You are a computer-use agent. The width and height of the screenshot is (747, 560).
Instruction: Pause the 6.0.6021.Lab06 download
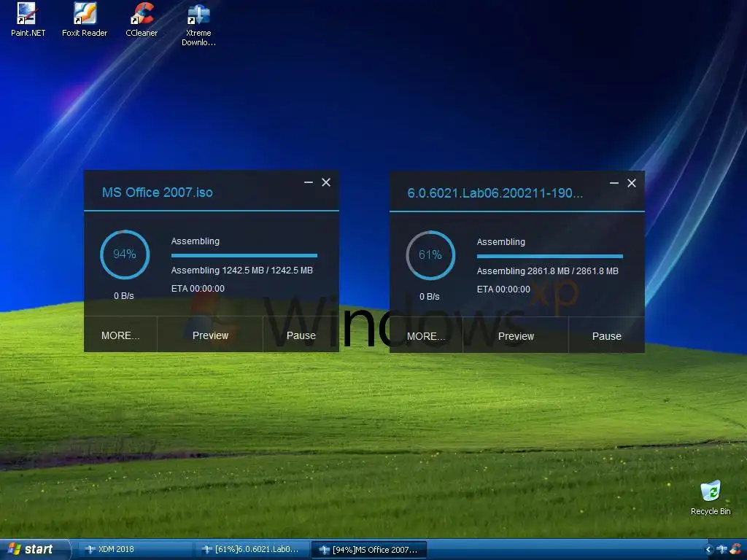coord(606,336)
